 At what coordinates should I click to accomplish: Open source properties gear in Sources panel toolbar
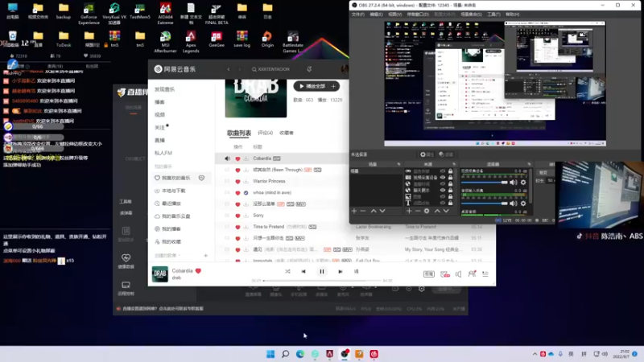427,211
